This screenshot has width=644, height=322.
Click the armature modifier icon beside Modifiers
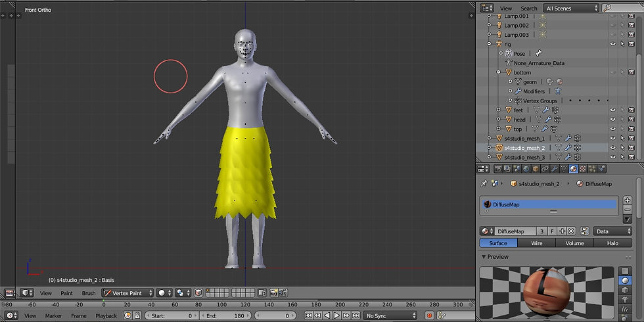click(x=558, y=91)
